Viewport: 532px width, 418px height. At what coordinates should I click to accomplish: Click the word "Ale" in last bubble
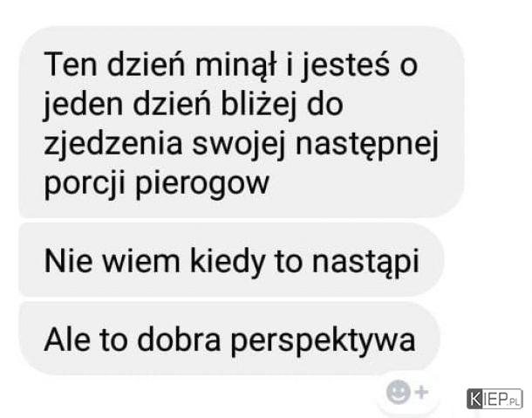tap(67, 339)
